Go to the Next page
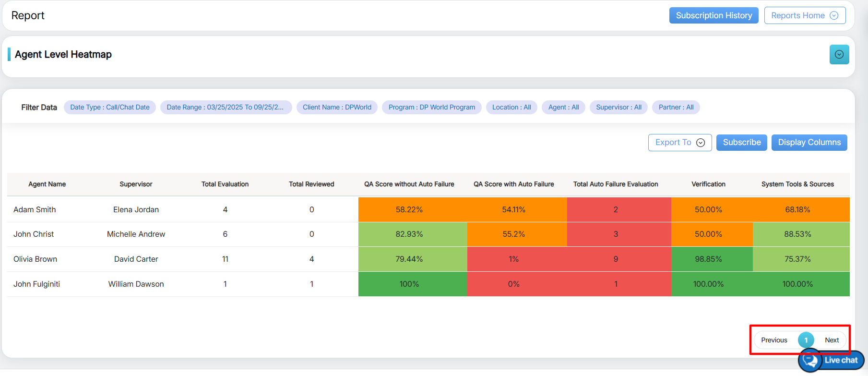Image resolution: width=868 pixels, height=376 pixels. click(832, 340)
